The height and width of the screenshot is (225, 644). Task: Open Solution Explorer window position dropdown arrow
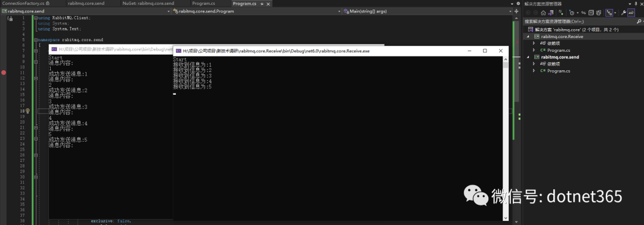(630, 4)
